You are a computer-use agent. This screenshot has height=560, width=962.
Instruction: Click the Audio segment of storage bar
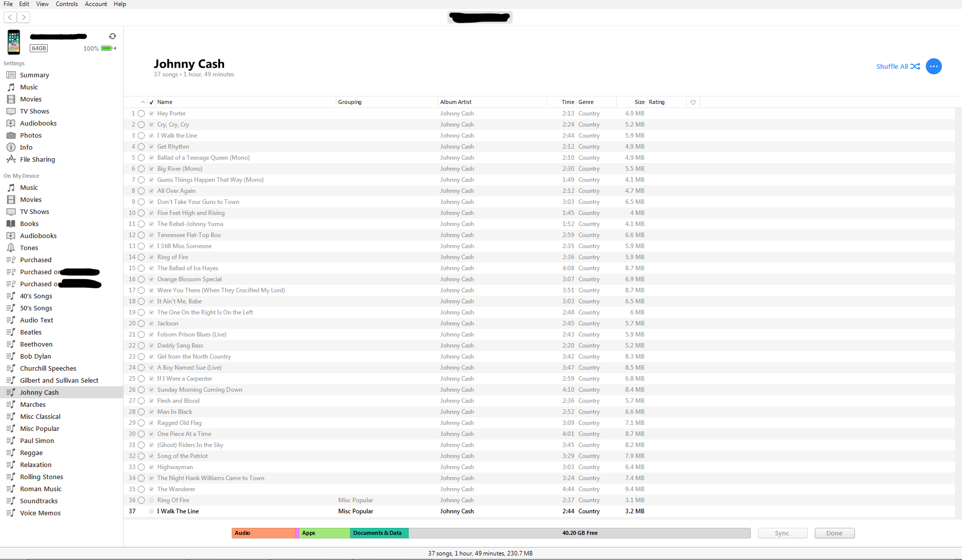[x=264, y=533]
